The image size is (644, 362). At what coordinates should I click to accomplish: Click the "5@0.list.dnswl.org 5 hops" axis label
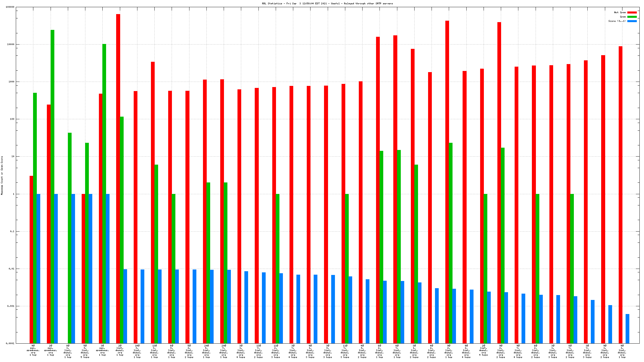(x=85, y=351)
